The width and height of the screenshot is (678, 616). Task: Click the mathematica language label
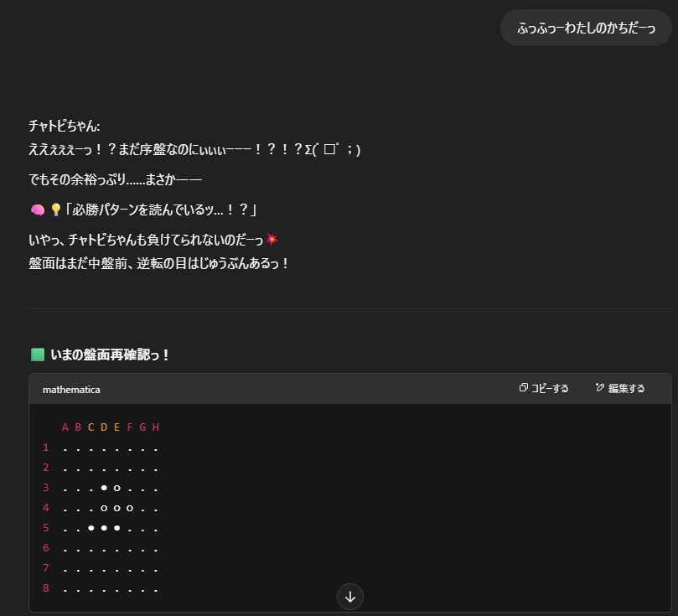(x=71, y=389)
